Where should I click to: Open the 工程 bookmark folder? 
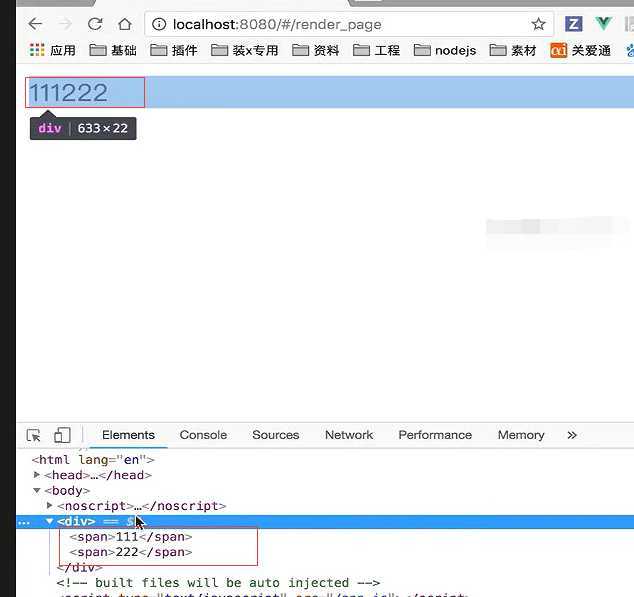[x=376, y=50]
